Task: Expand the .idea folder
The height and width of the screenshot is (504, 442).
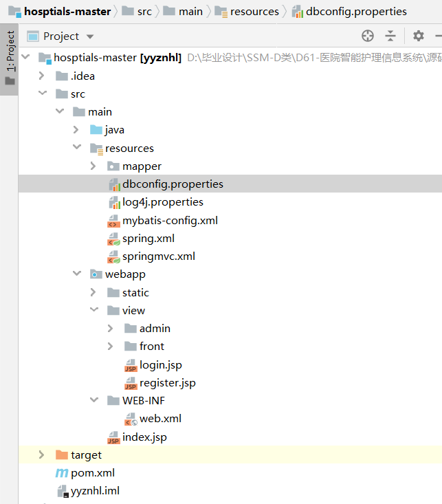Action: 42,76
